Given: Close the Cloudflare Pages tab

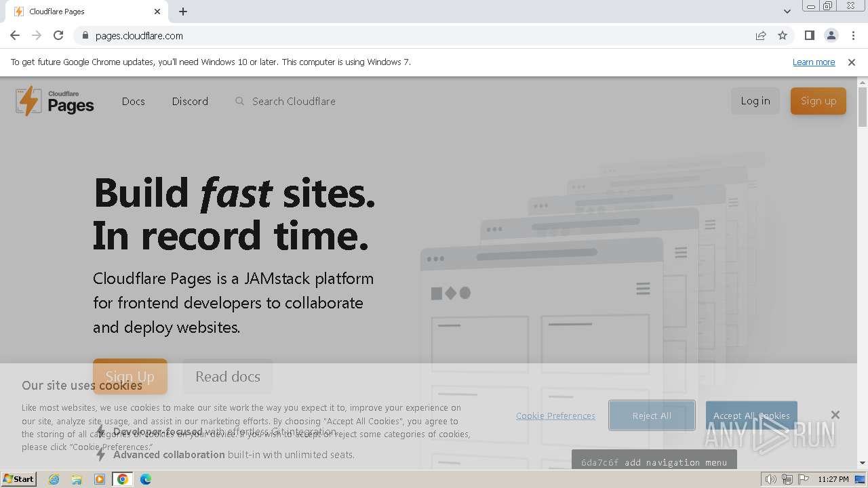Looking at the screenshot, I should (x=157, y=12).
